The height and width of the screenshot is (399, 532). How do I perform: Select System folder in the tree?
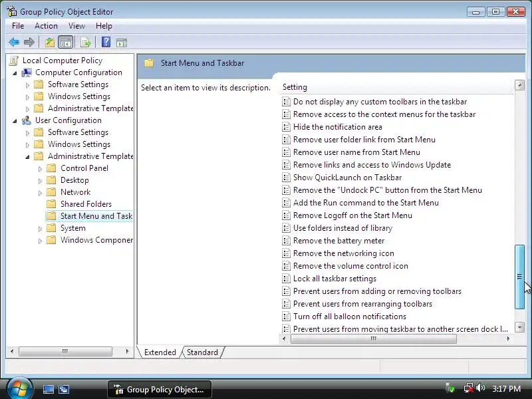(73, 228)
